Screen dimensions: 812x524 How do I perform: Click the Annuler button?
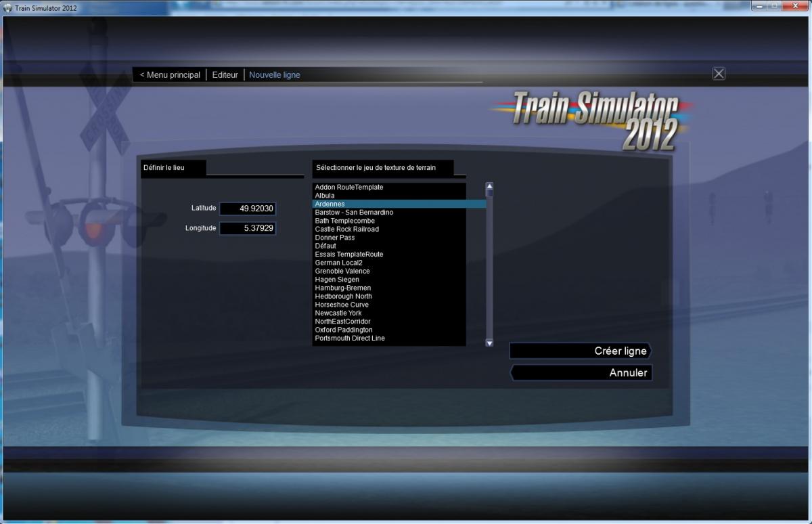[581, 372]
